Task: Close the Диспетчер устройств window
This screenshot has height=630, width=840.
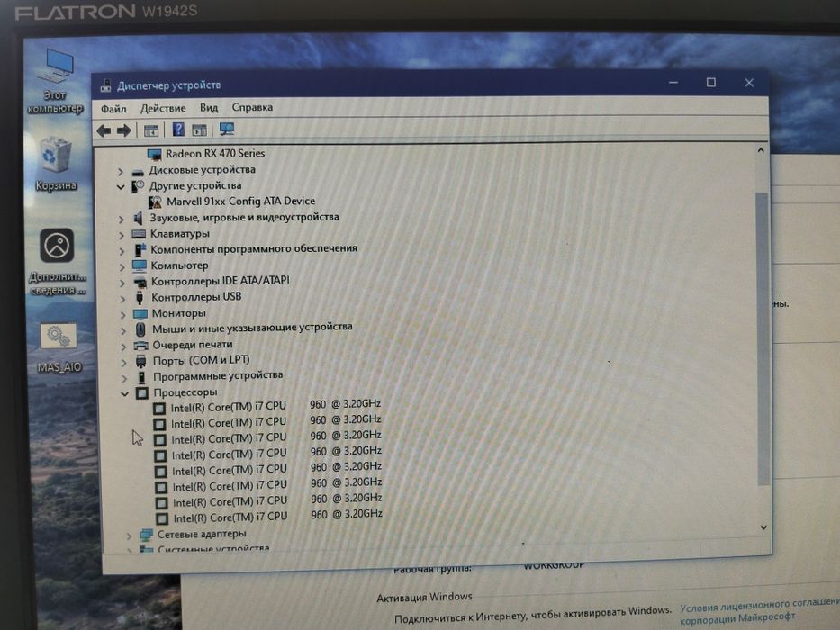Action: (x=749, y=83)
